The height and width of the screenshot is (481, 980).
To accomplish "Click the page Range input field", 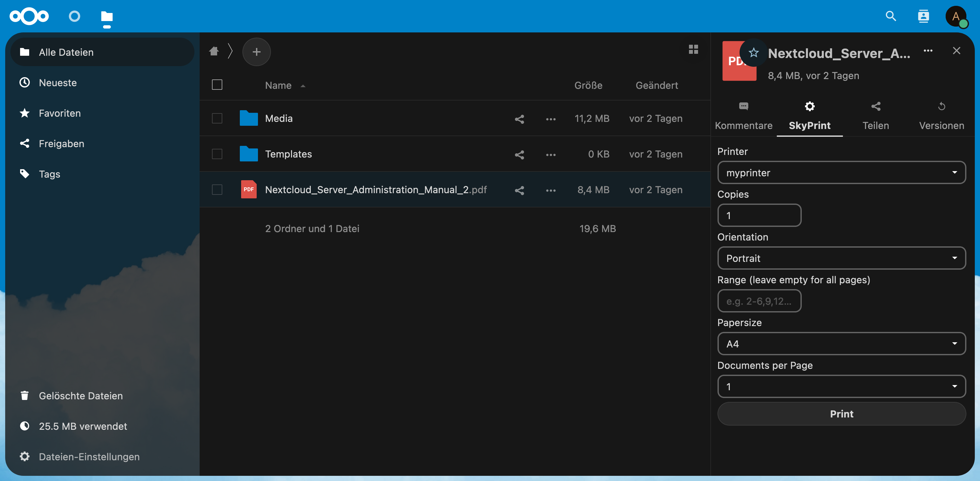I will pos(759,301).
